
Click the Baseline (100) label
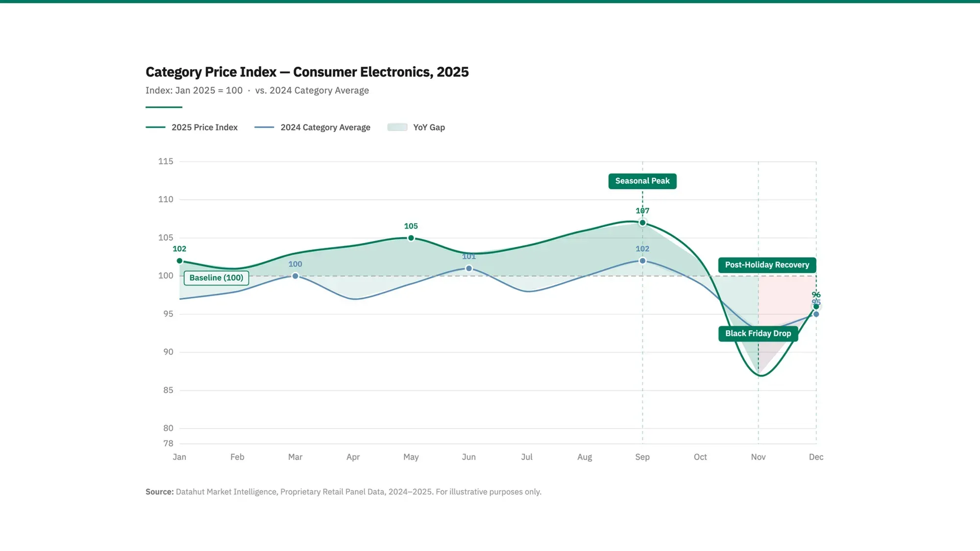pos(216,278)
